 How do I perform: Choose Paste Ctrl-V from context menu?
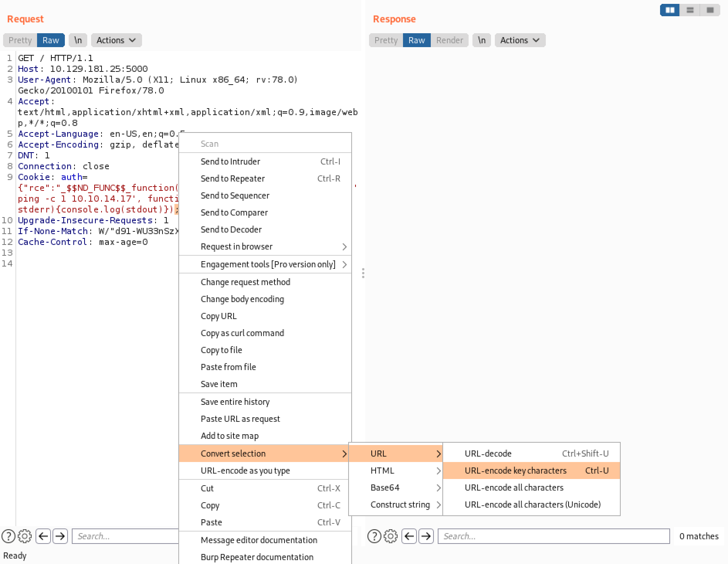(x=265, y=522)
